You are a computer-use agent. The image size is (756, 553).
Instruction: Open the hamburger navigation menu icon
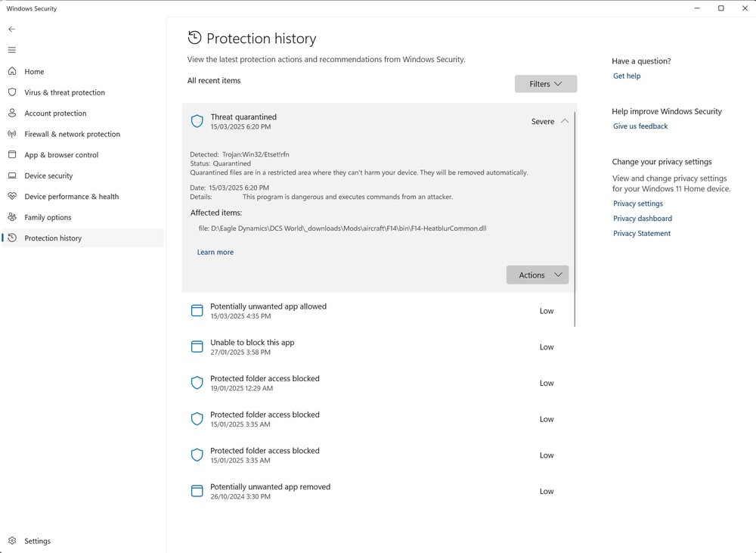11,50
